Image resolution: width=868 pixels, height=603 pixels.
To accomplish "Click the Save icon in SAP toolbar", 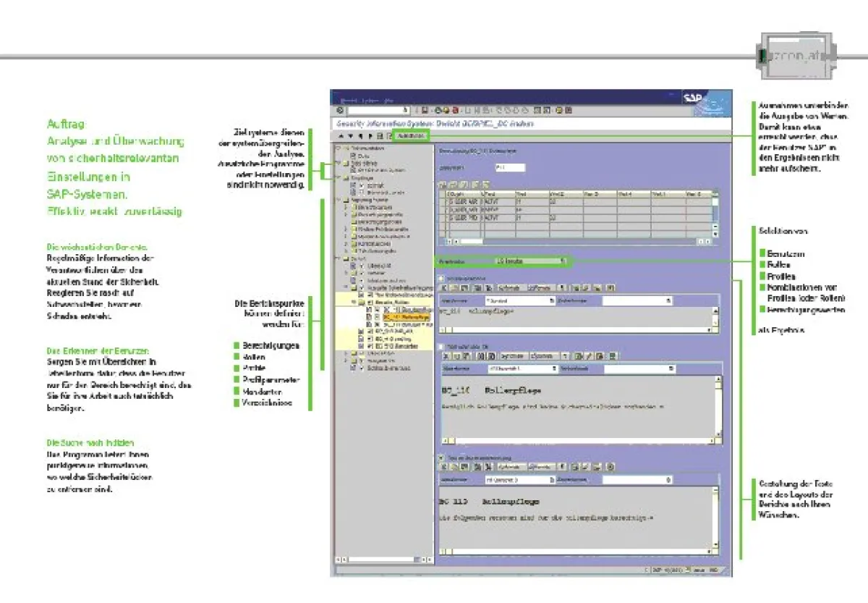I will click(425, 110).
